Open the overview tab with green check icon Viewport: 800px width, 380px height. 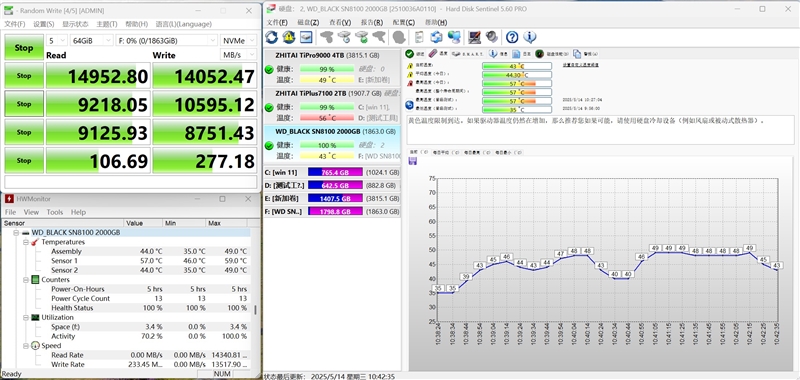pos(415,54)
